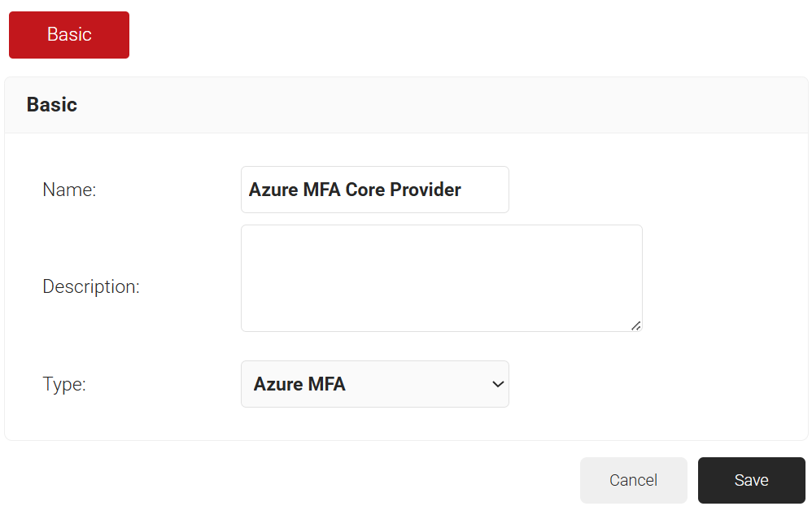Screen dimensions: 812x515
Task: Discard changes with Cancel
Action: click(633, 480)
